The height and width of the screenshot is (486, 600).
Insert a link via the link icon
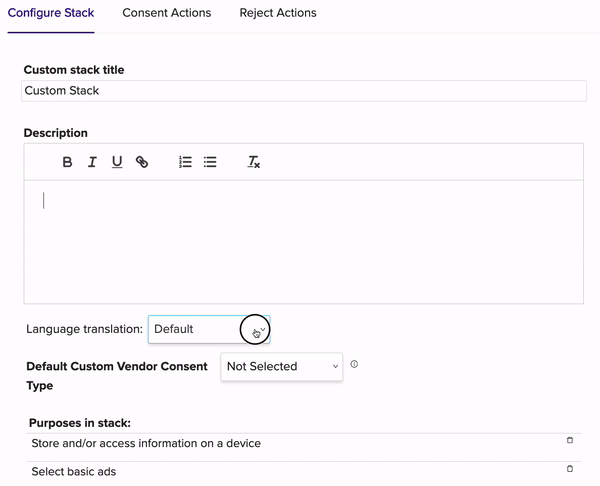[142, 162]
